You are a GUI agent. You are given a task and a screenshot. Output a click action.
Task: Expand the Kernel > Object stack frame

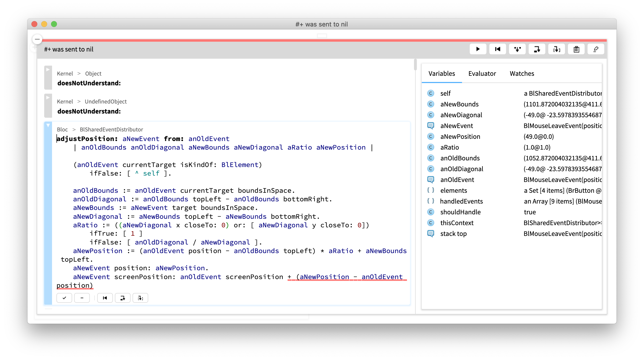(x=48, y=70)
